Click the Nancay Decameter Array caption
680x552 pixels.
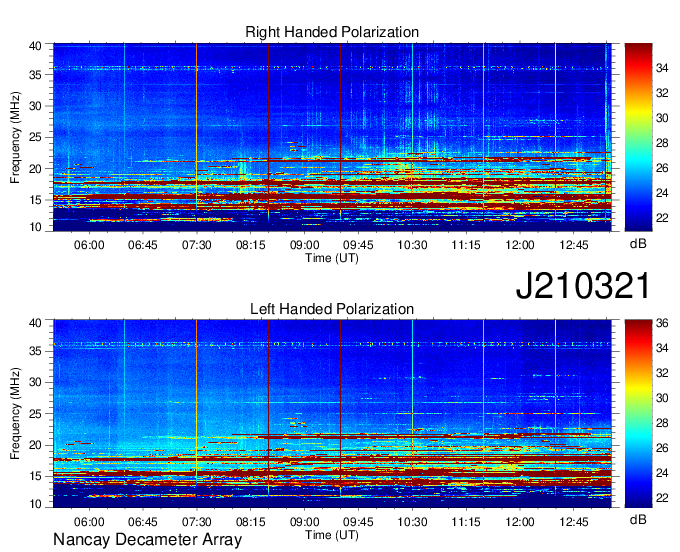pos(147,540)
